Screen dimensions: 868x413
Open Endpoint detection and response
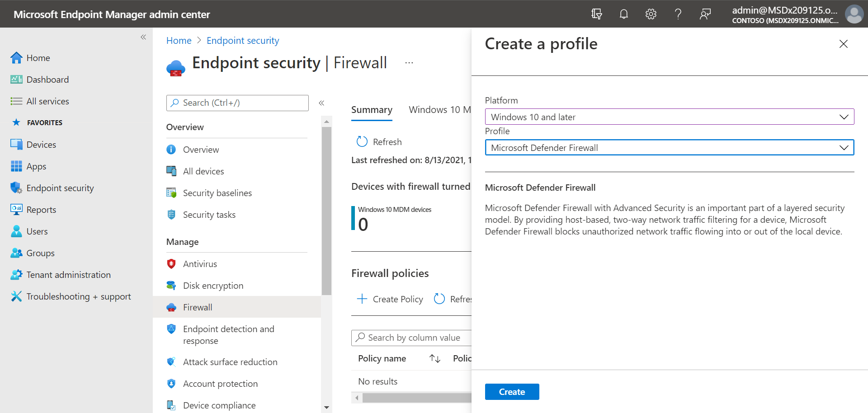click(228, 334)
